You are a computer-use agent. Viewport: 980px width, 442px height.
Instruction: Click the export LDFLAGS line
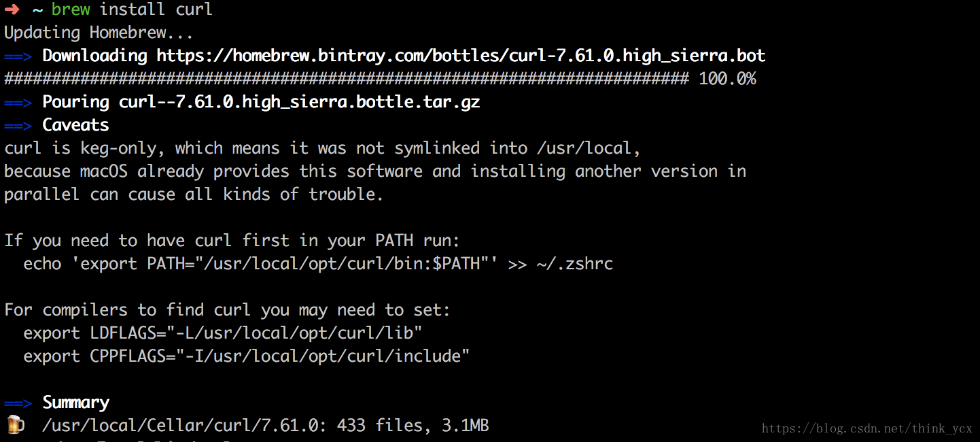click(x=223, y=333)
